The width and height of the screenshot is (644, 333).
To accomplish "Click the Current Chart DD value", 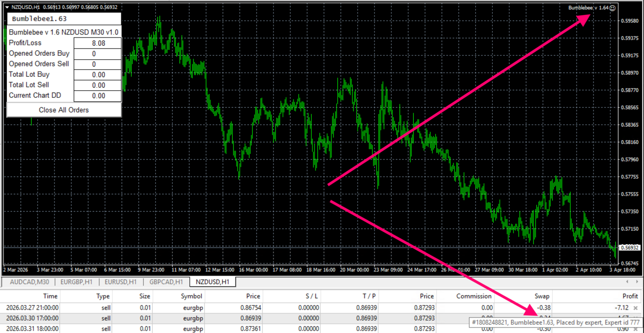I will tap(98, 96).
